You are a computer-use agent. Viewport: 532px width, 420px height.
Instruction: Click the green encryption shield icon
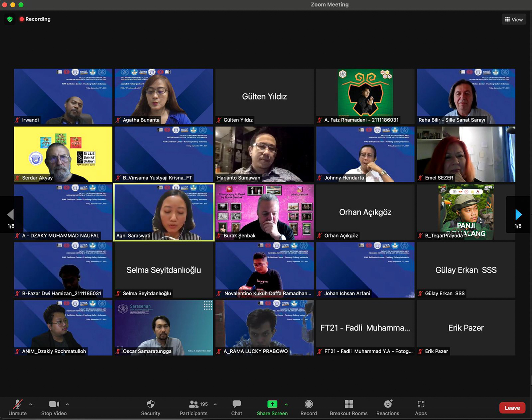point(10,19)
